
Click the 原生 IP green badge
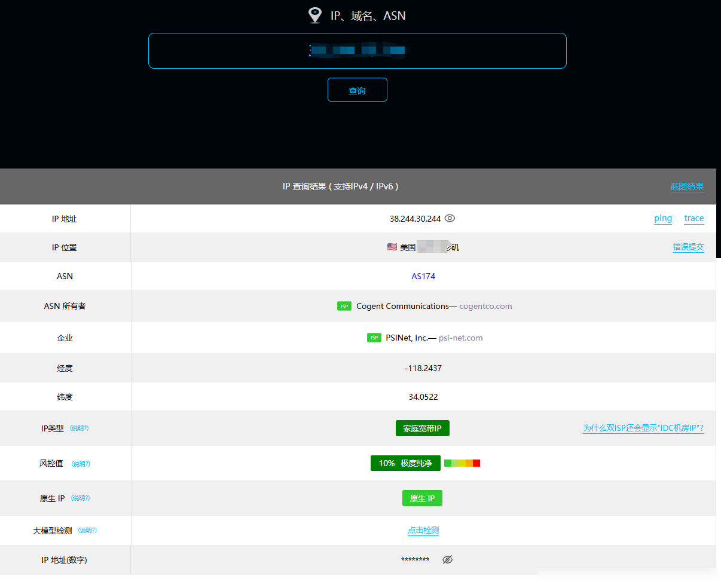423,498
